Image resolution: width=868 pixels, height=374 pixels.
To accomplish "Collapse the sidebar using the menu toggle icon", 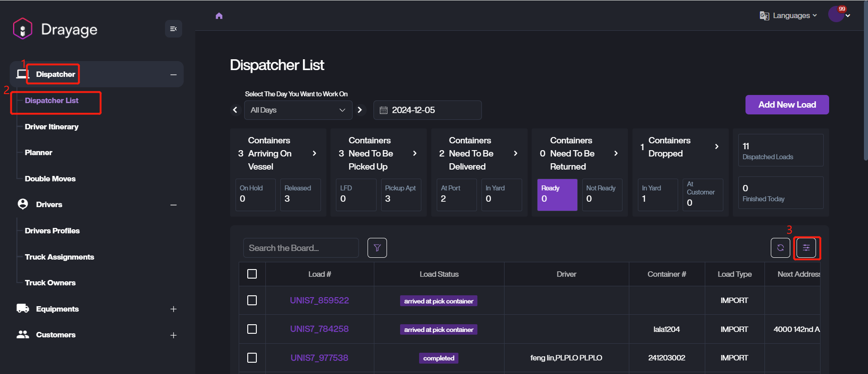I will tap(173, 29).
